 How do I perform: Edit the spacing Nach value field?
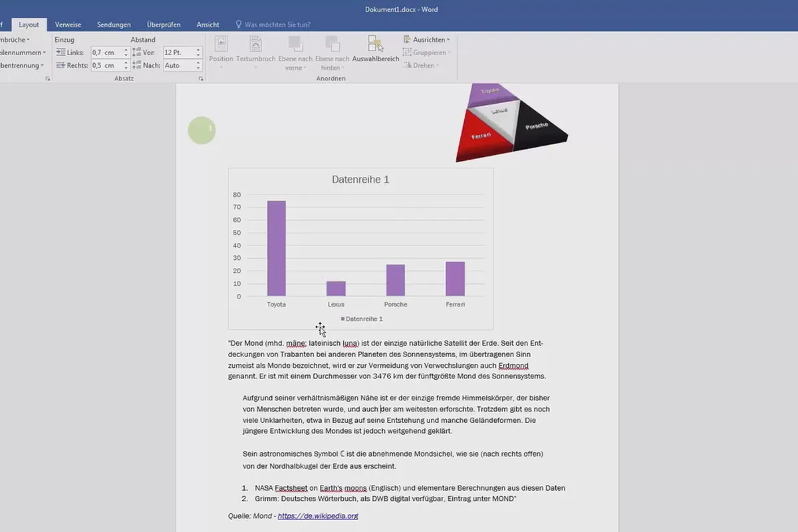pos(178,65)
